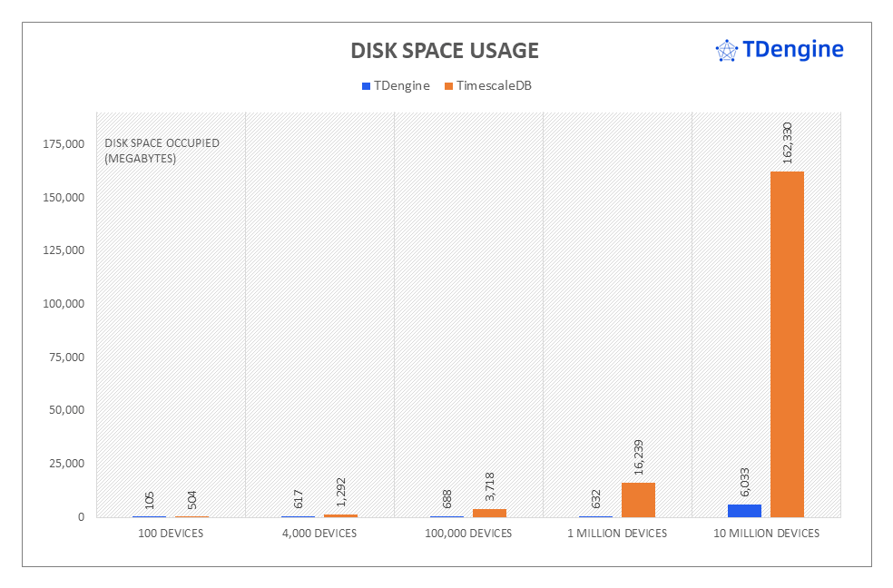893x588 pixels.
Task: Click the orange 1 million devices bar
Action: 638,500
